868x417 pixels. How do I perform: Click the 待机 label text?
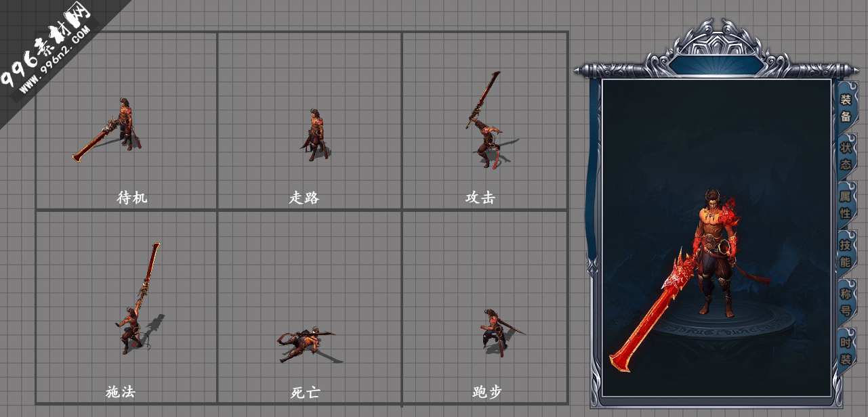(x=131, y=198)
